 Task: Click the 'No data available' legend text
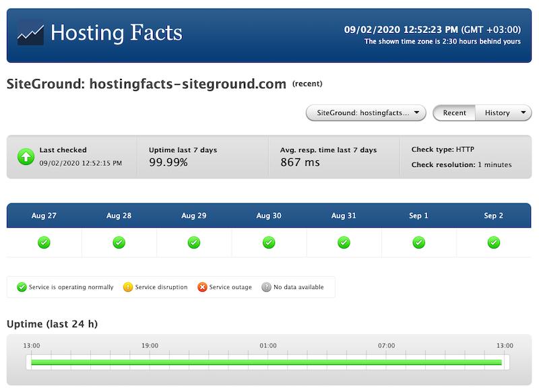pos(298,287)
